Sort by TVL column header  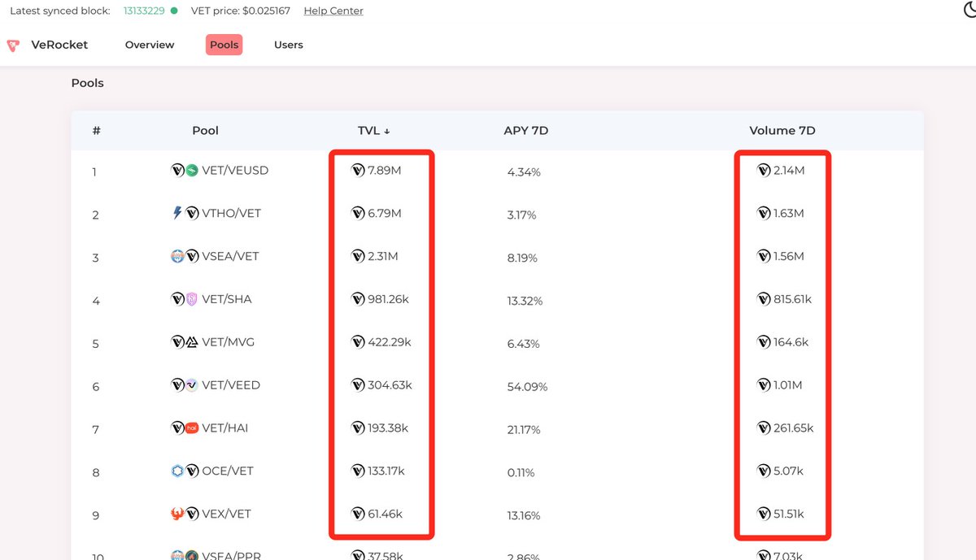(x=373, y=130)
